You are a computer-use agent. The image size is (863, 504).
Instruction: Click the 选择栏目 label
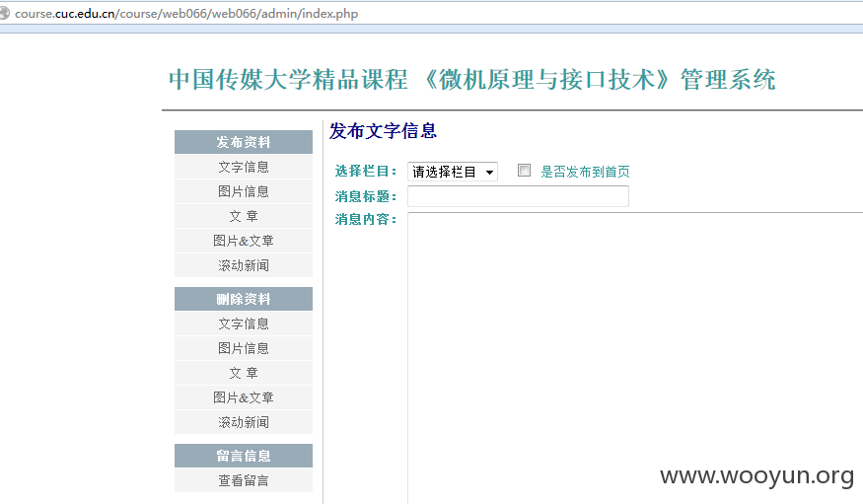pyautogui.click(x=366, y=171)
